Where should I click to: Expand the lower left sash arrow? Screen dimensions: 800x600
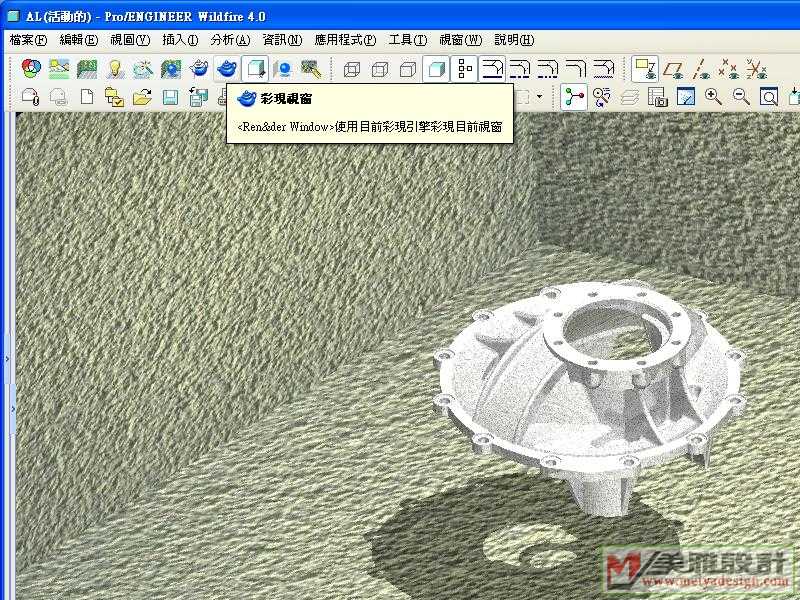point(13,409)
